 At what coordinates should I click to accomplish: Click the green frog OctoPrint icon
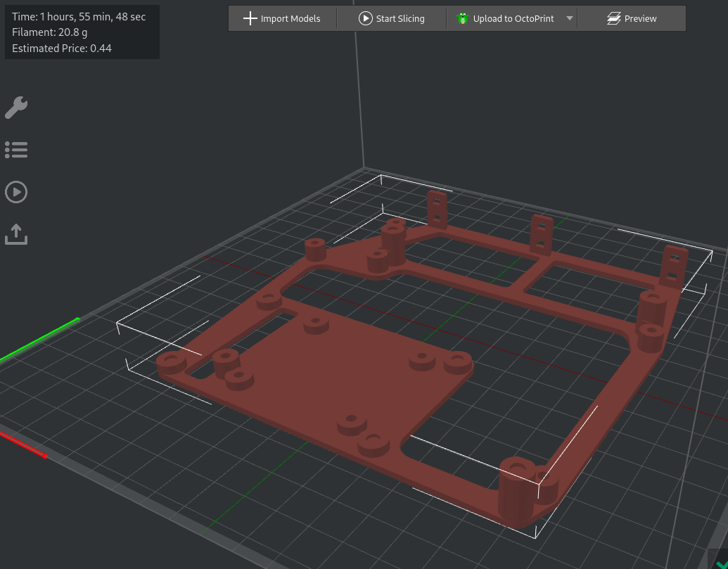point(463,18)
